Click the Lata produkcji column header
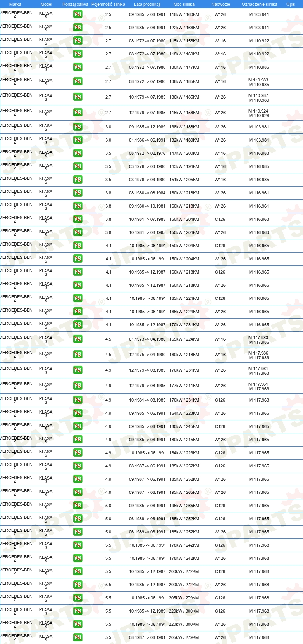303x644 pixels. [147, 4]
